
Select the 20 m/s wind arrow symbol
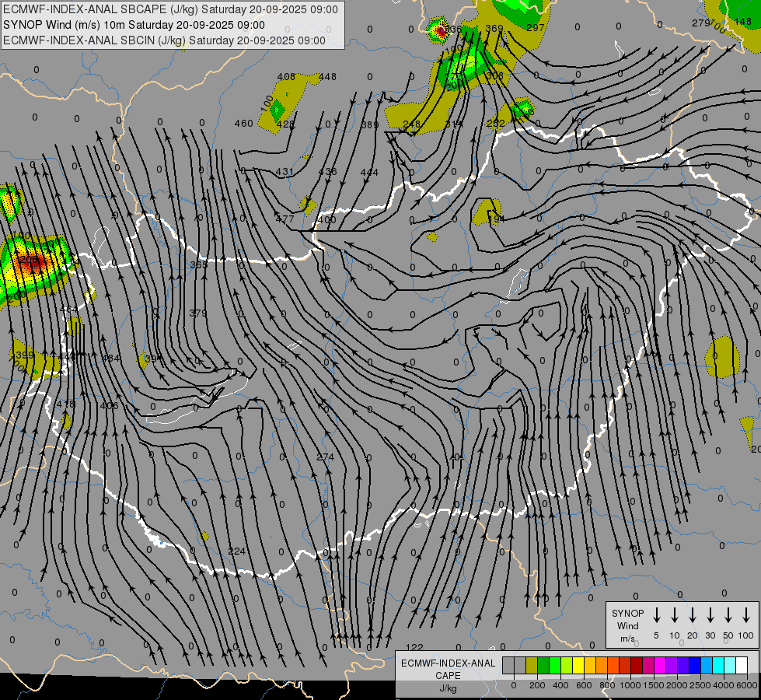[x=693, y=615]
